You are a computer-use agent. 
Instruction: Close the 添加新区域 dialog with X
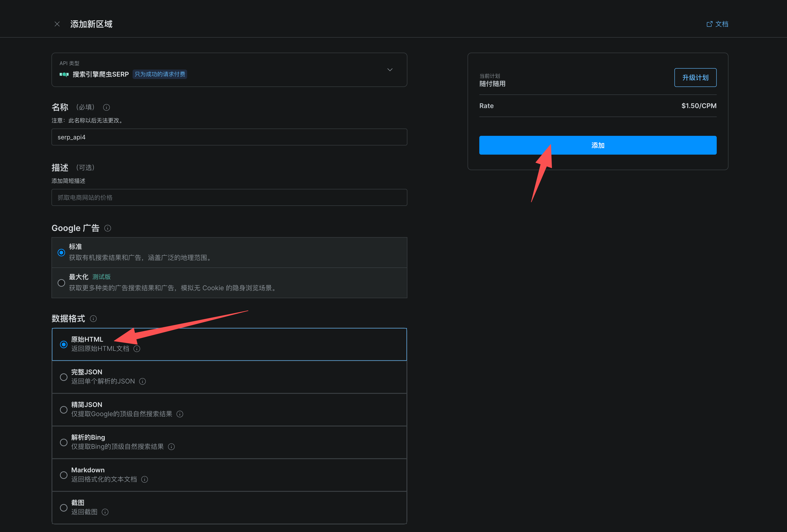coord(57,24)
